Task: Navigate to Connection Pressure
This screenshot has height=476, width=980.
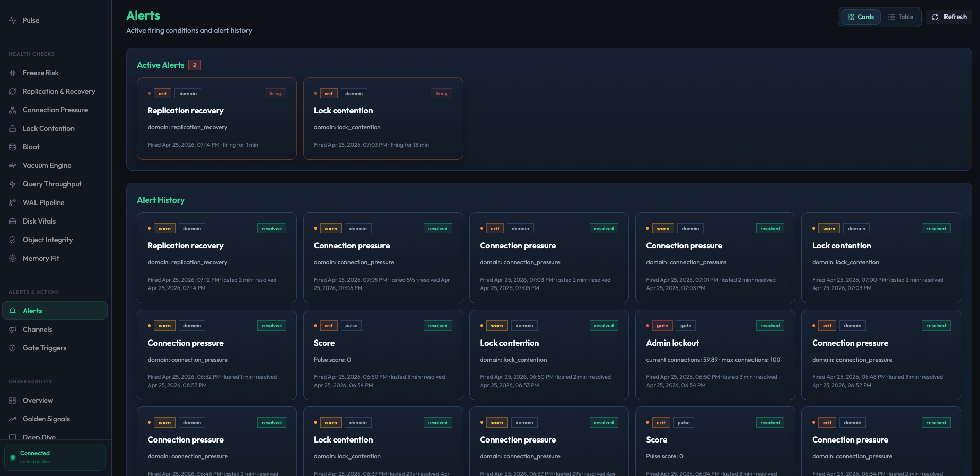Action: click(x=56, y=110)
